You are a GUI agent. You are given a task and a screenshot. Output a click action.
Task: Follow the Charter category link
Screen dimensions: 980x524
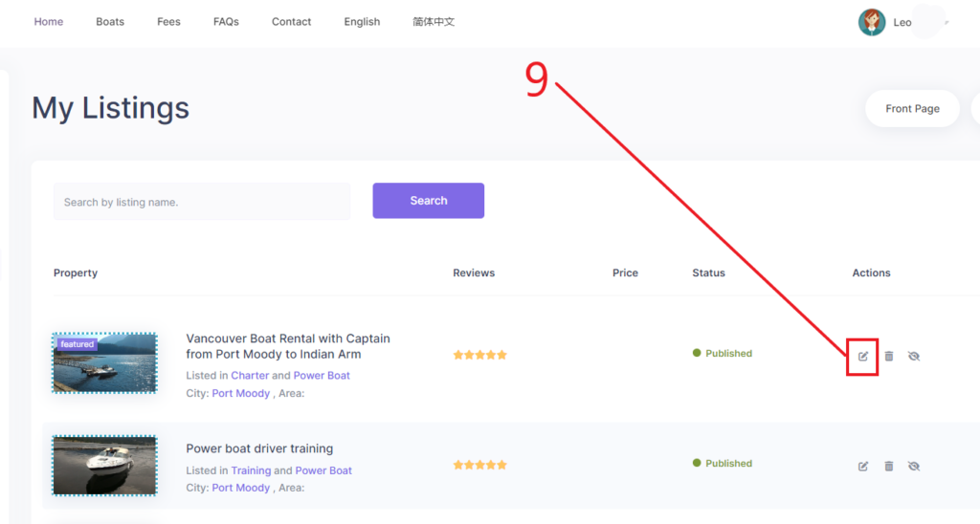[250, 376]
